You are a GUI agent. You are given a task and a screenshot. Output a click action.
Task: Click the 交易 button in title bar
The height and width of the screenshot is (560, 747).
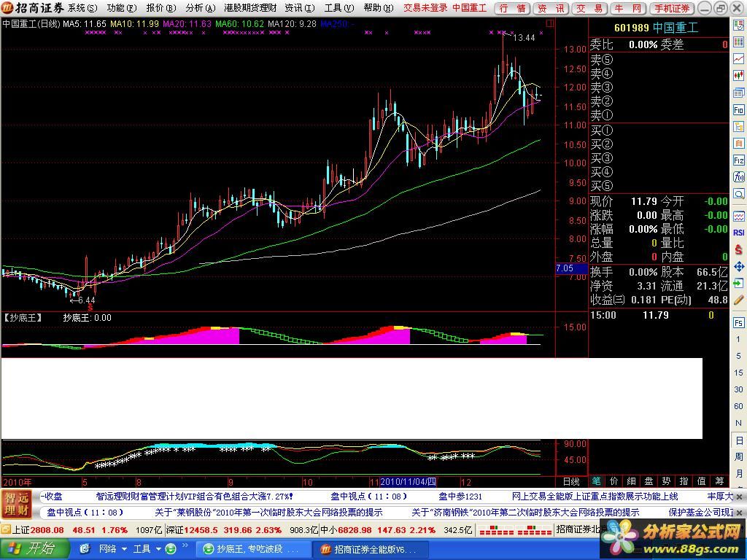[589, 8]
